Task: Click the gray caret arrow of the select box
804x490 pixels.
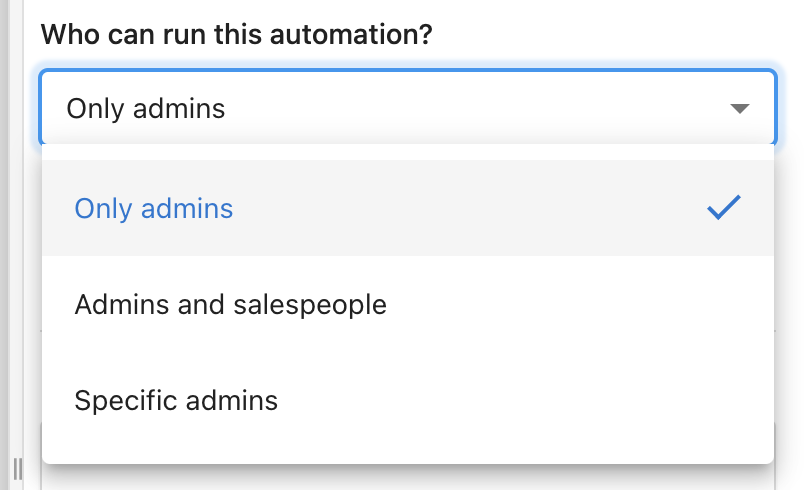Action: (x=739, y=109)
